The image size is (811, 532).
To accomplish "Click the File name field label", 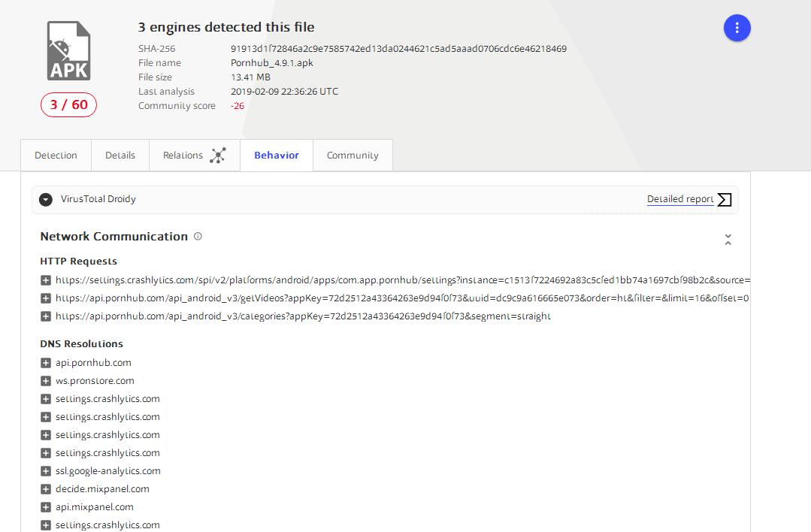I will pos(159,63).
